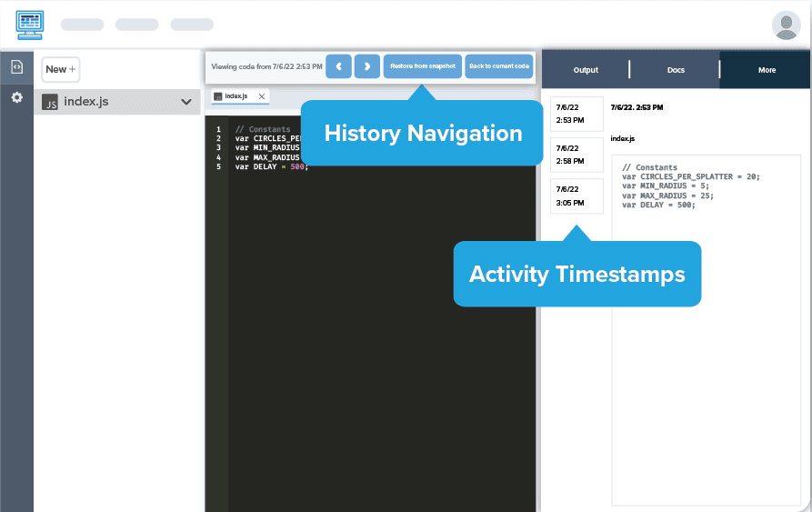
Task: Switch to the Output tab
Action: pos(586,70)
